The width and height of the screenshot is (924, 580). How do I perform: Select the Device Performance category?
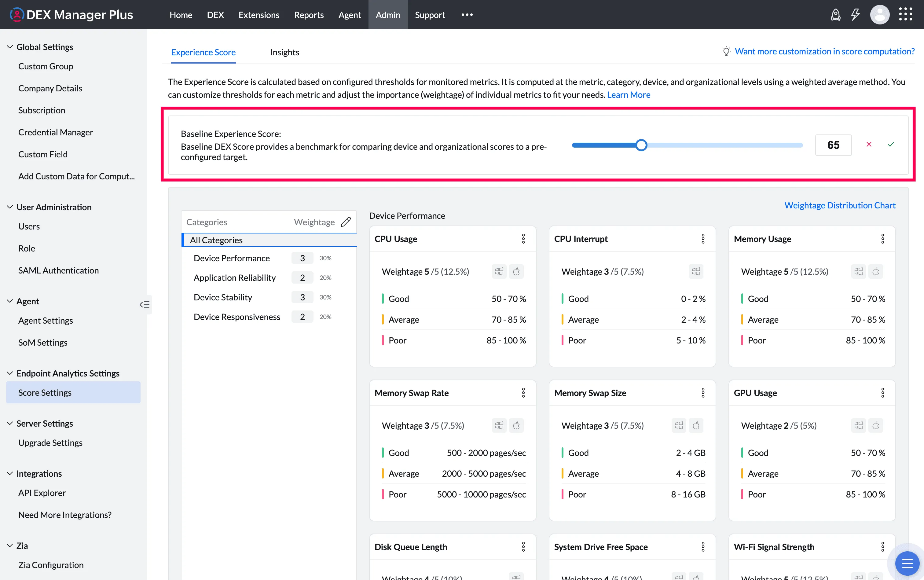point(232,258)
